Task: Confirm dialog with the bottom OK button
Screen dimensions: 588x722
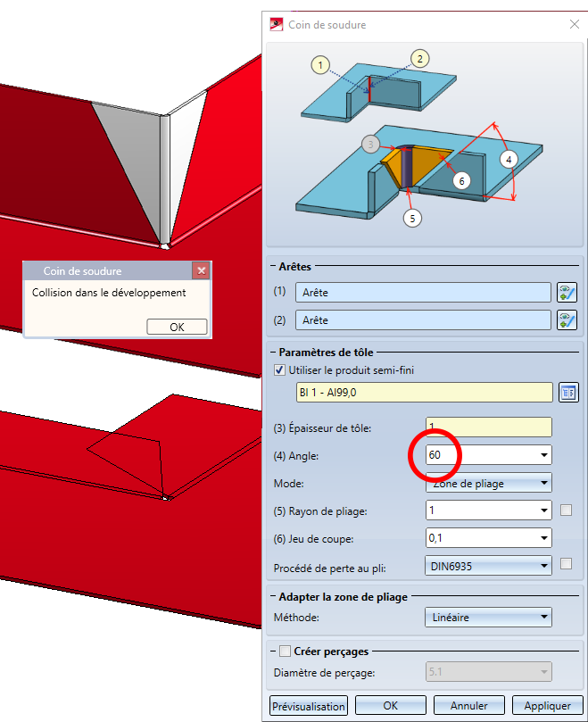Action: click(391, 705)
